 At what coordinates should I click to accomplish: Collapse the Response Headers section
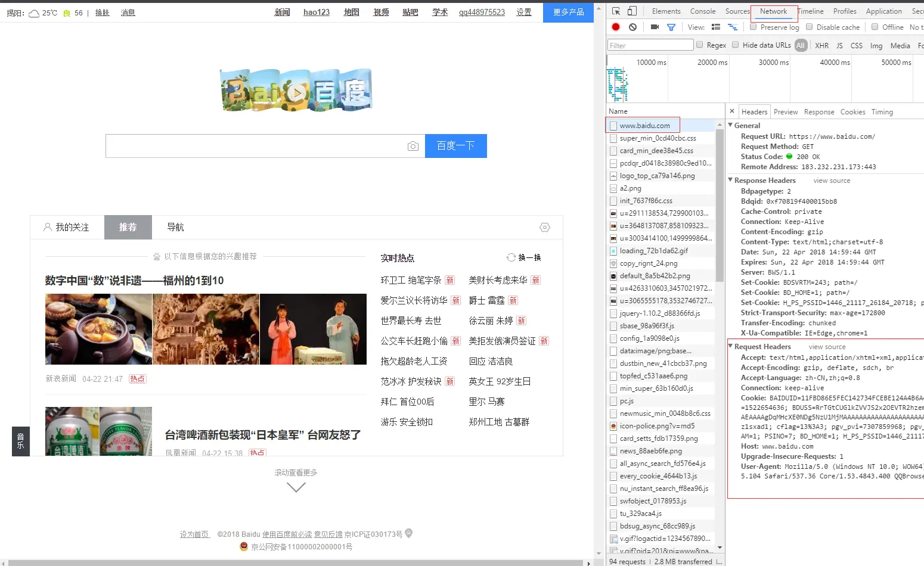tap(731, 180)
